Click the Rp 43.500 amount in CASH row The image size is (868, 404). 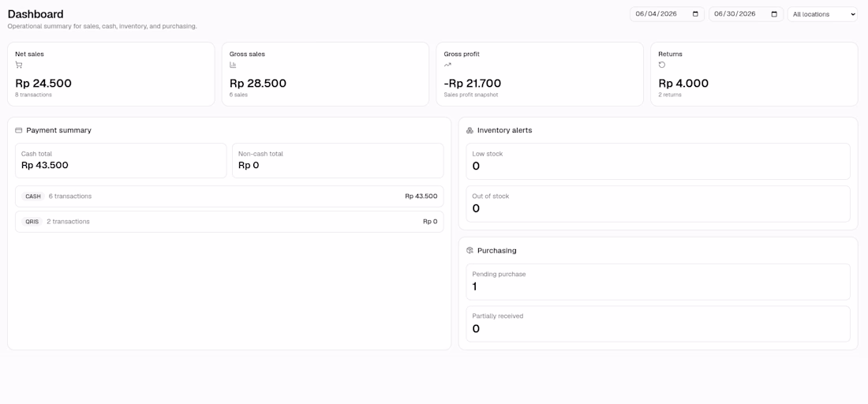click(x=421, y=196)
